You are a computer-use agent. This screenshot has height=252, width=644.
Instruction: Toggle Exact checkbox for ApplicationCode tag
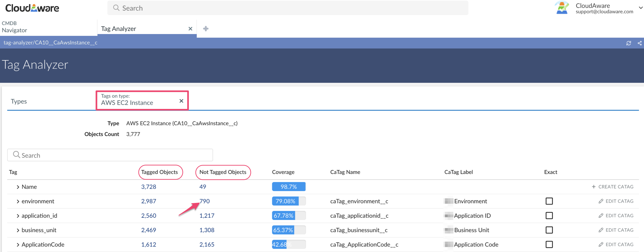(x=549, y=245)
